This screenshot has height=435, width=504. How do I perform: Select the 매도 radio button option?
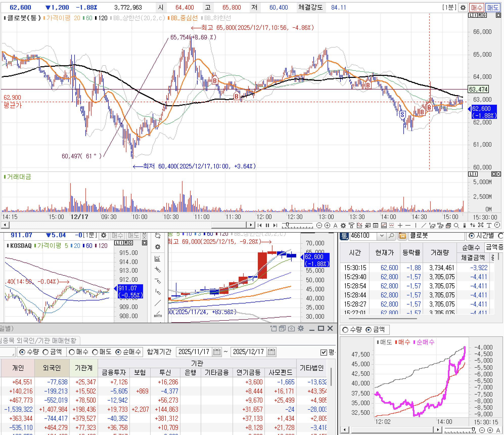95,352
